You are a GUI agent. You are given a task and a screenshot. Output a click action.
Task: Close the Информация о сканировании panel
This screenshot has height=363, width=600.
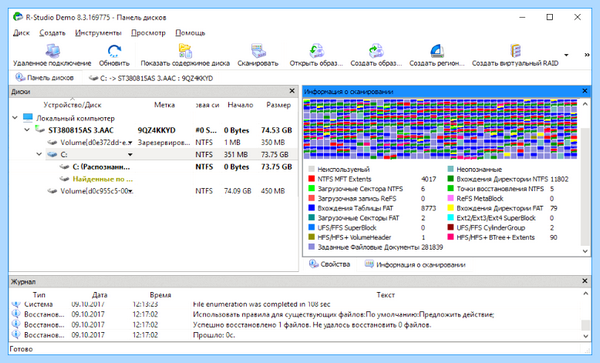[x=584, y=91]
